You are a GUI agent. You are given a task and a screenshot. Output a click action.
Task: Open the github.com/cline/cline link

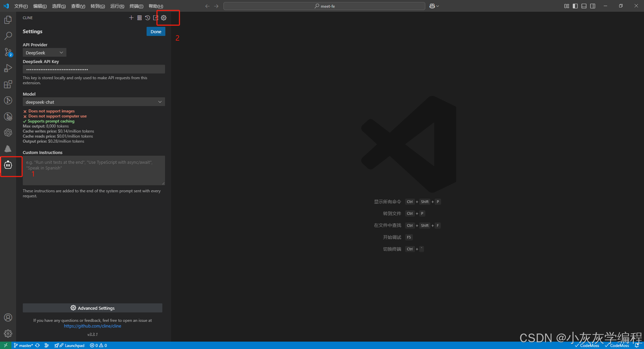pos(93,326)
